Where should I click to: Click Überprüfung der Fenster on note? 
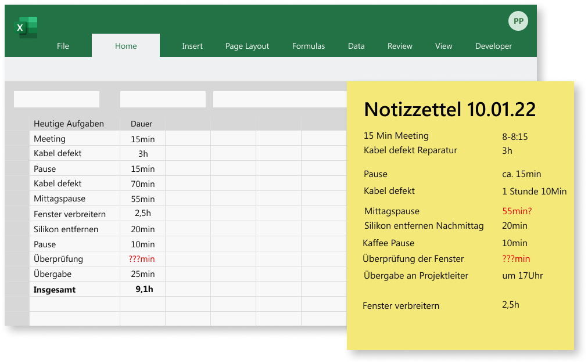(x=413, y=259)
